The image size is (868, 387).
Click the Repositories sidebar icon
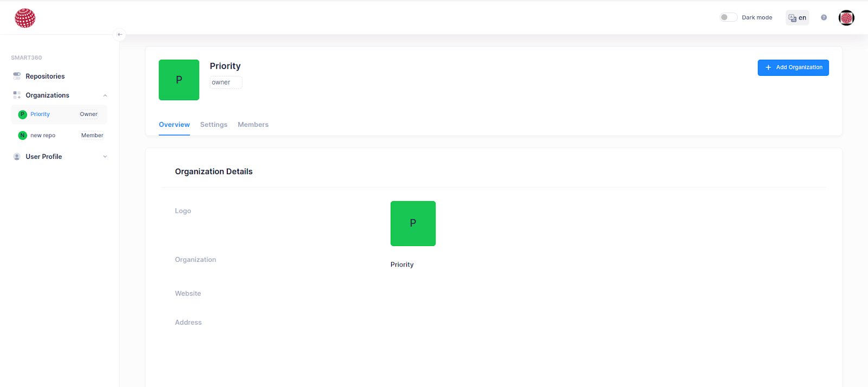pos(17,76)
